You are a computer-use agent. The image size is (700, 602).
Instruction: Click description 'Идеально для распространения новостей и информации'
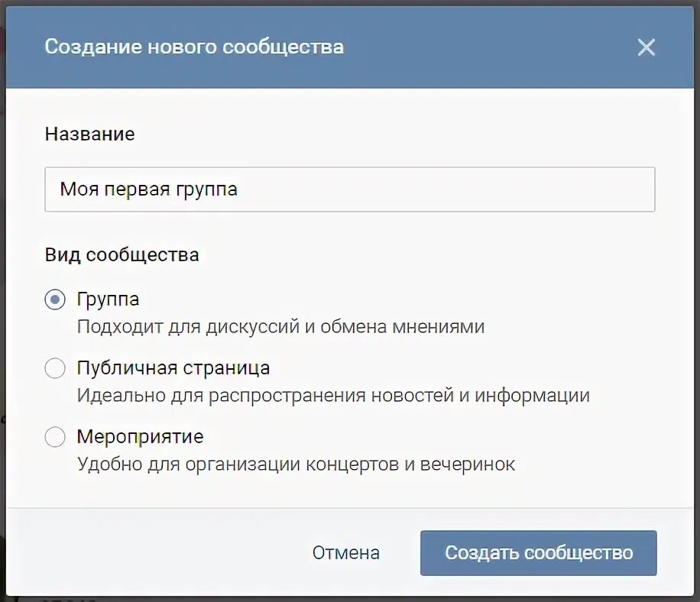pos(333,396)
